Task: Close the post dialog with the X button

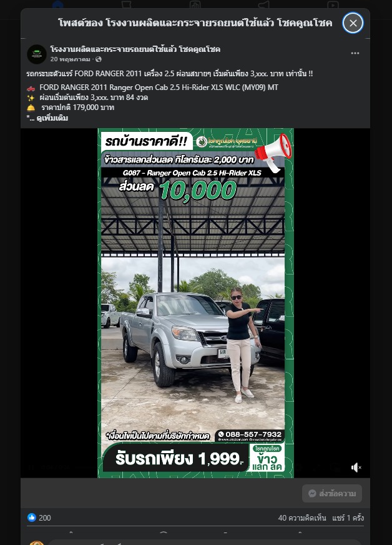Action: (x=353, y=23)
